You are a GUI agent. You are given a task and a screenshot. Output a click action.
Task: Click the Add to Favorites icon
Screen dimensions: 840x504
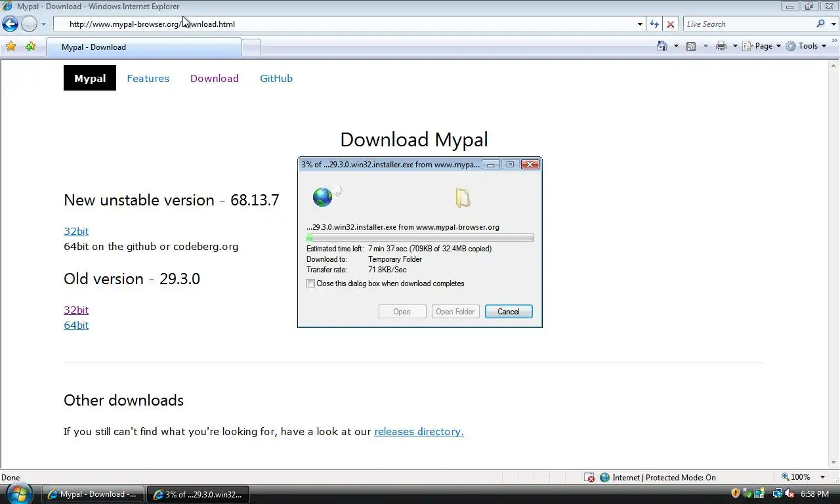click(x=30, y=47)
